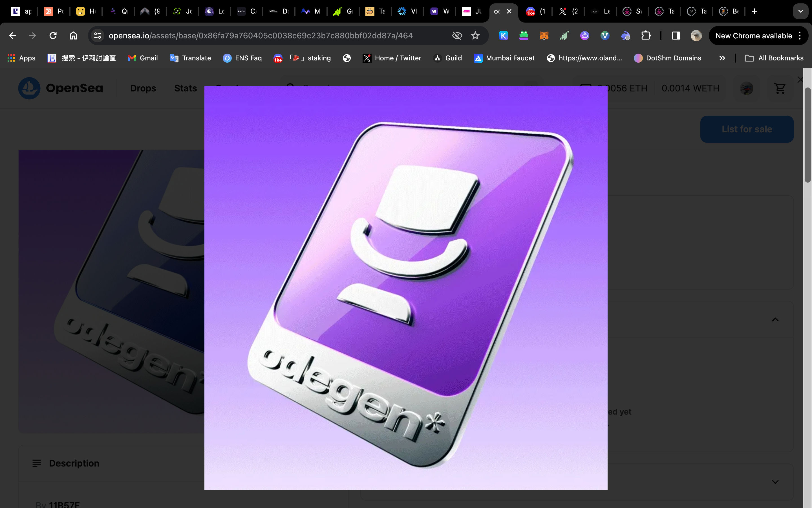
Task: Switch to the X '(2' tab
Action: pos(568,11)
